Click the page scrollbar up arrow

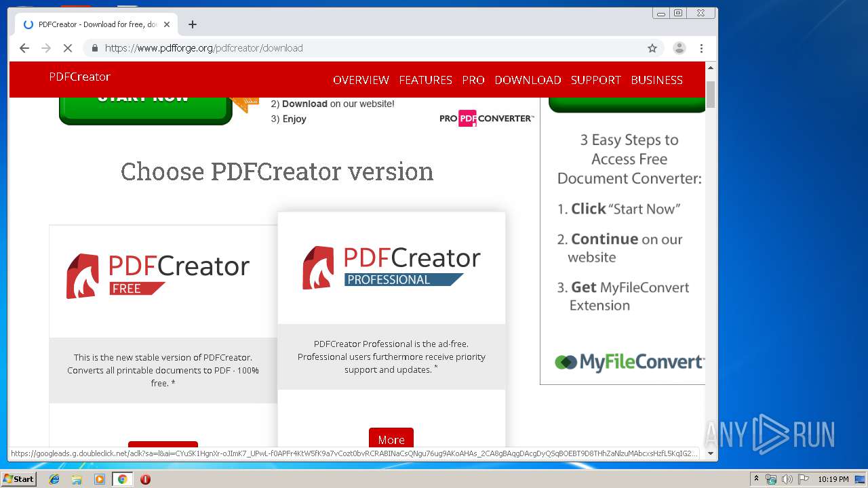pos(711,68)
